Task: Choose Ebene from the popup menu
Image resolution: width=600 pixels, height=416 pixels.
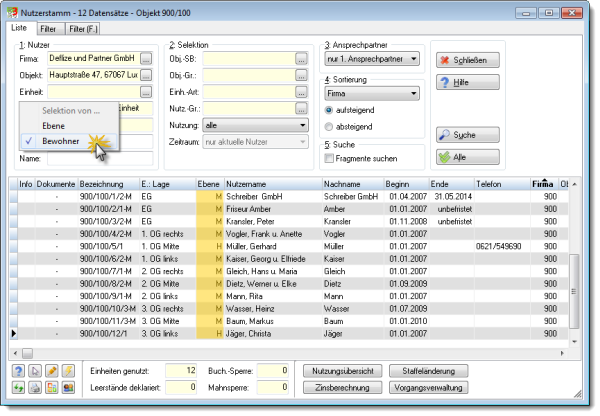Action: pos(53,126)
